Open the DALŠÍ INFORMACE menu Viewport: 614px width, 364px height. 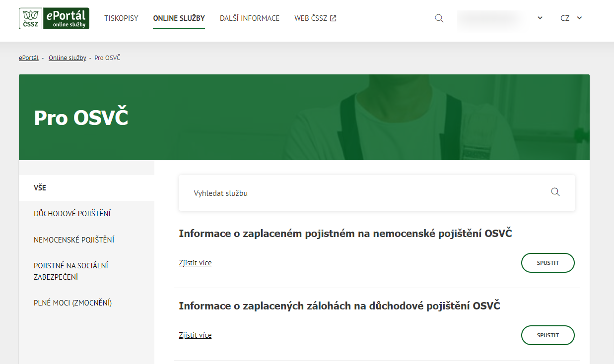click(x=250, y=18)
